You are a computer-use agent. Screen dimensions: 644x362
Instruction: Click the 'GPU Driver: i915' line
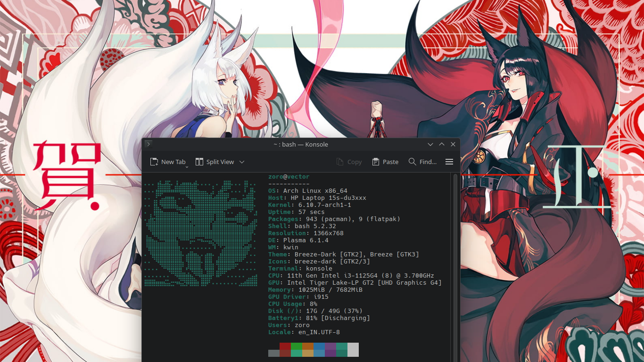click(x=298, y=297)
